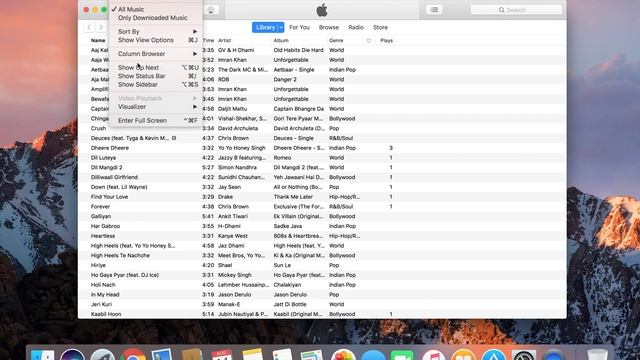Screen dimensions: 640x360
Task: Click artist 'Kanye West'
Action: pyautogui.click(x=233, y=236)
